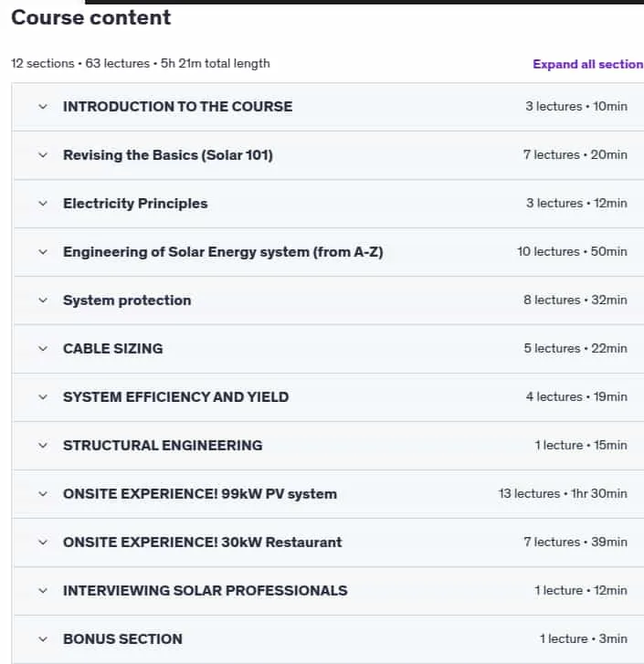Expand ONSITE EXPERIENCE! 99kW PV system chevron
The height and width of the screenshot is (664, 644).
(x=43, y=494)
